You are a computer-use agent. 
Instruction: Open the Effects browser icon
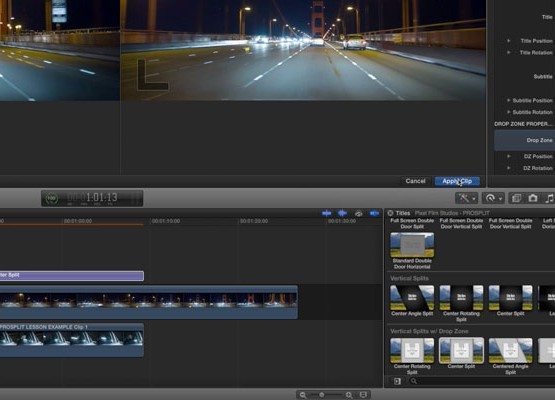click(x=516, y=198)
